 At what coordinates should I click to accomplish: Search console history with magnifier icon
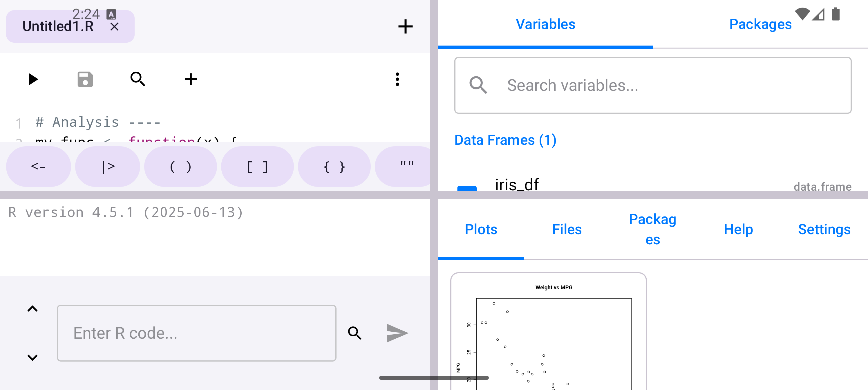pyautogui.click(x=355, y=333)
